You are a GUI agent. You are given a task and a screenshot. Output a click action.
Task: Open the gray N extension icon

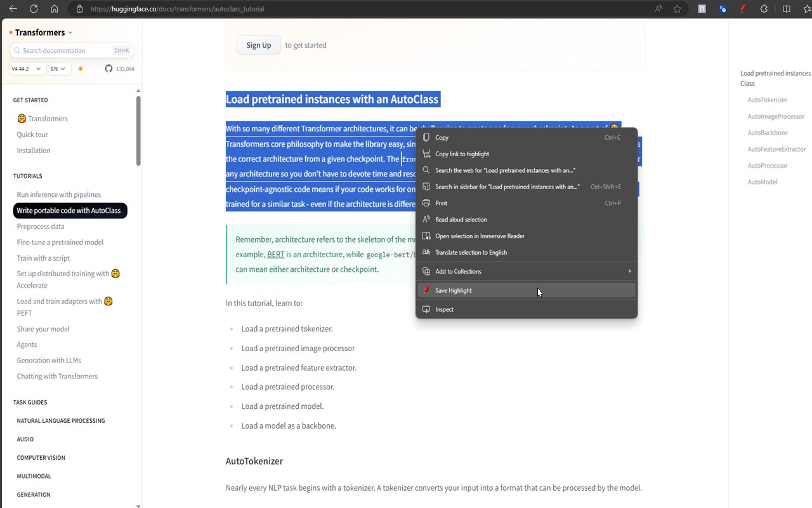(x=702, y=9)
